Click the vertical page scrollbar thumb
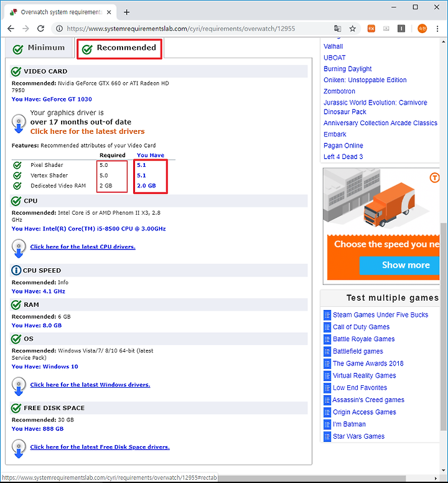This screenshot has height=483, width=448. tap(444, 327)
